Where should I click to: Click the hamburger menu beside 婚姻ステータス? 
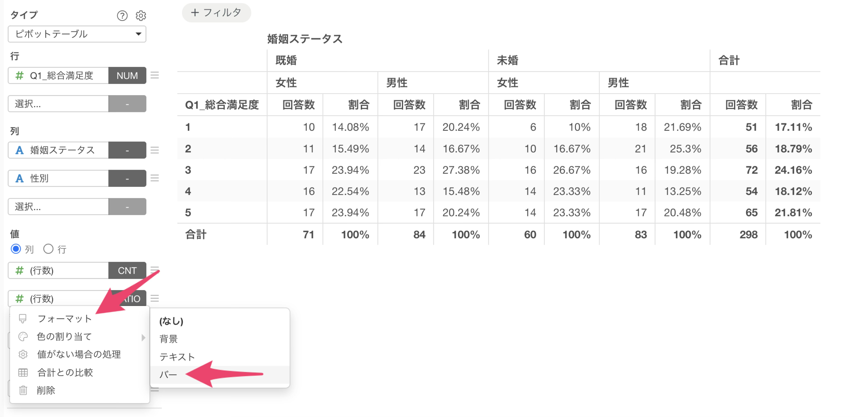point(155,150)
